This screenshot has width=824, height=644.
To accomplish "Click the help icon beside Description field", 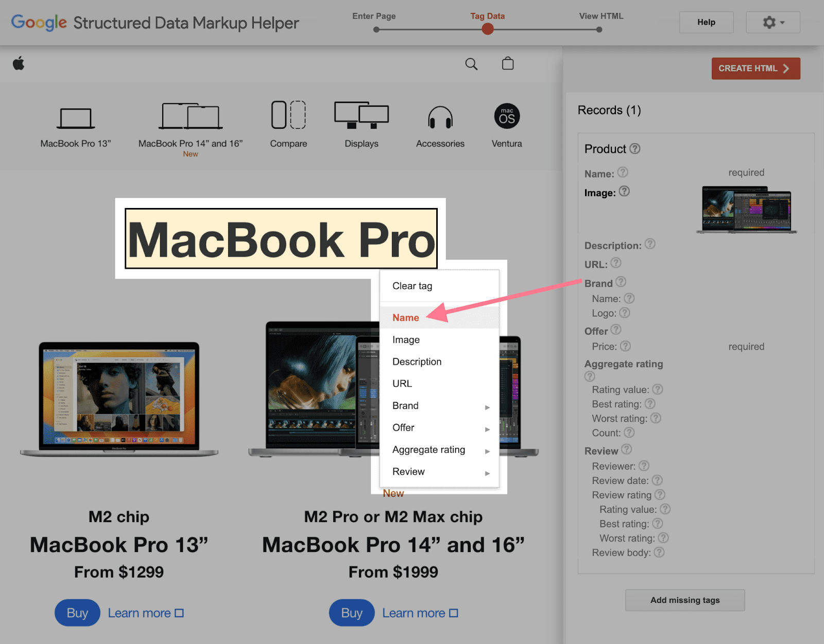I will [650, 244].
